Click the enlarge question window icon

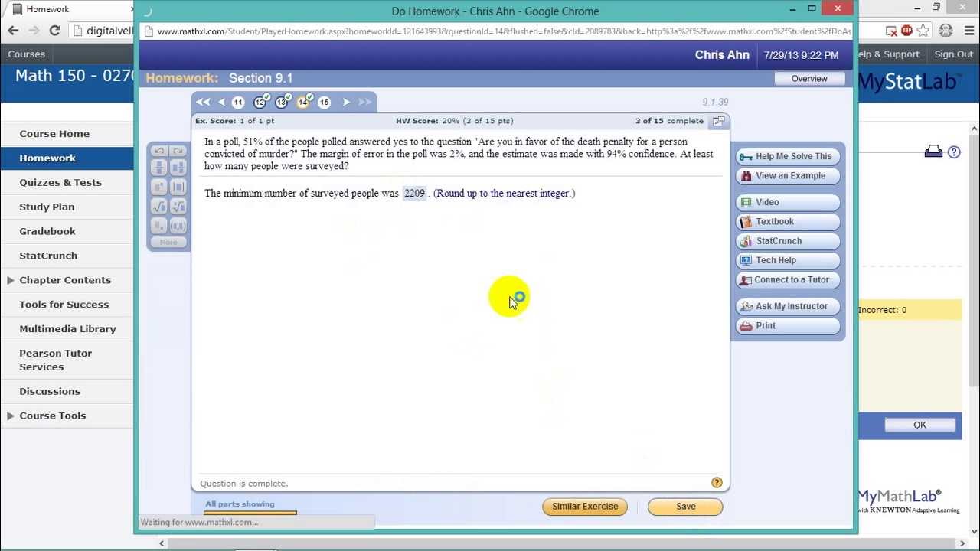coord(718,121)
